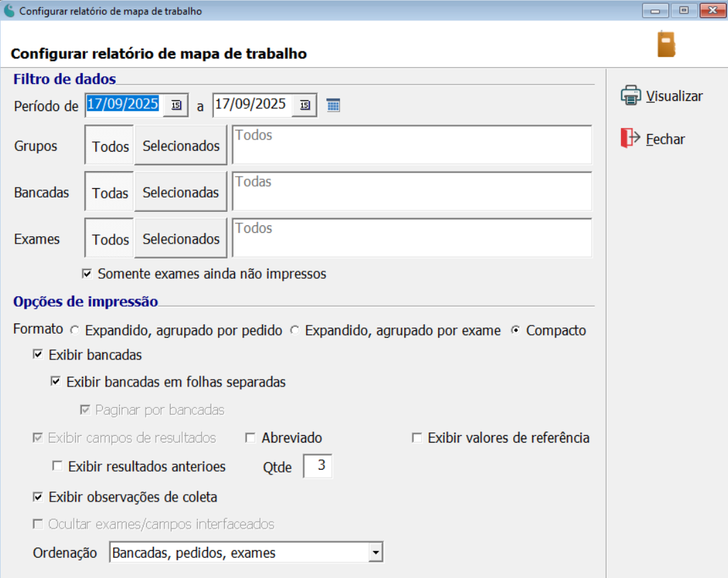Screen dimensions: 728x578
Task: Click the Ordenação label
Action: tap(65, 553)
